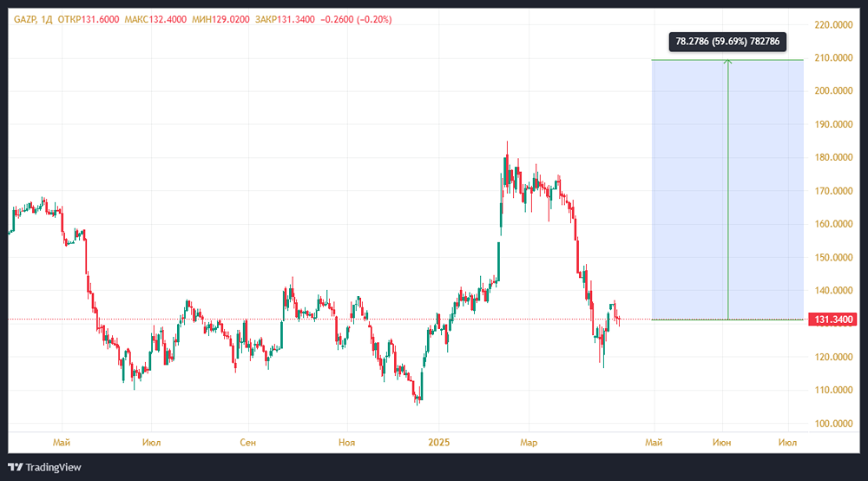Click inside the blue shaded measurement area

tap(686, 191)
